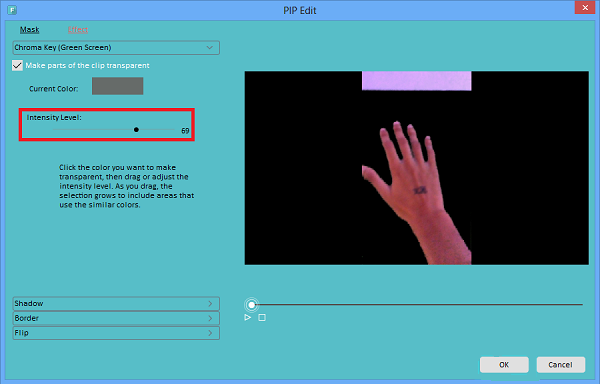Click the gray Current Color swatch
600x384 pixels.
pyautogui.click(x=117, y=86)
